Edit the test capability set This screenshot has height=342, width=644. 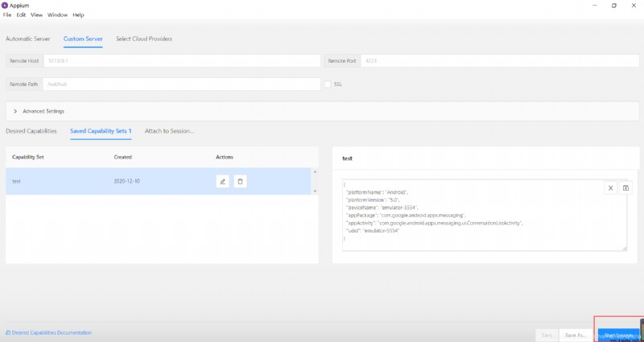coord(223,181)
